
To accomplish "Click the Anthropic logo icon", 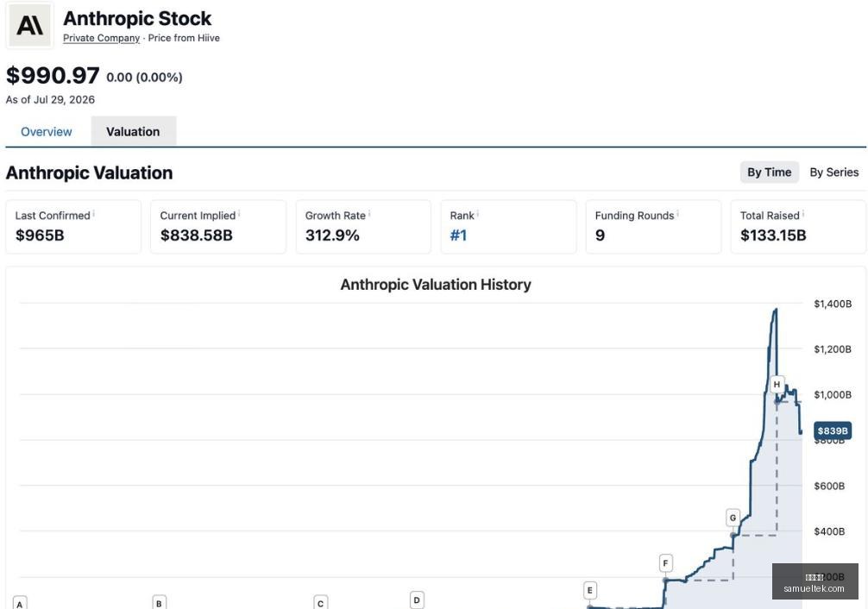I will [29, 26].
